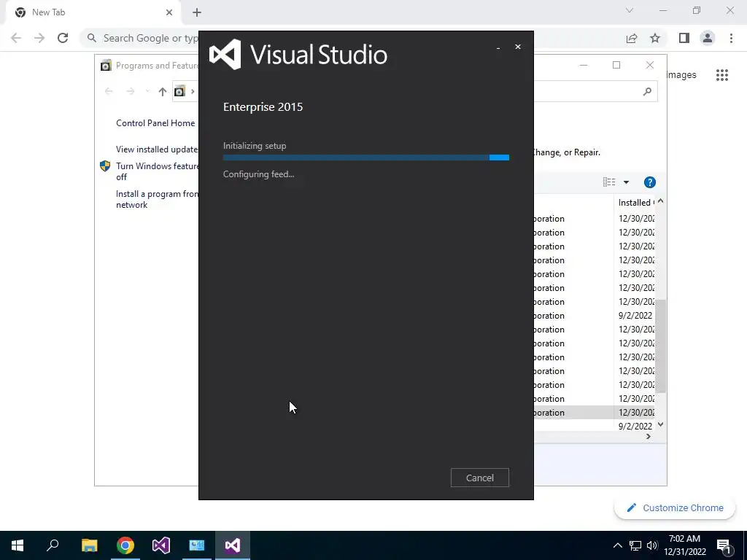Open the Chrome tab search chevron

click(x=630, y=10)
